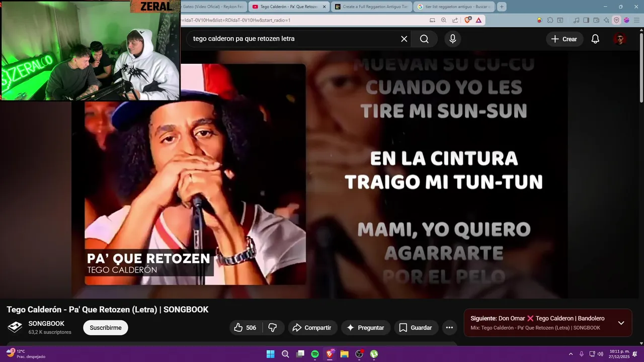Open the Preguntar AI assistant

[366, 328]
